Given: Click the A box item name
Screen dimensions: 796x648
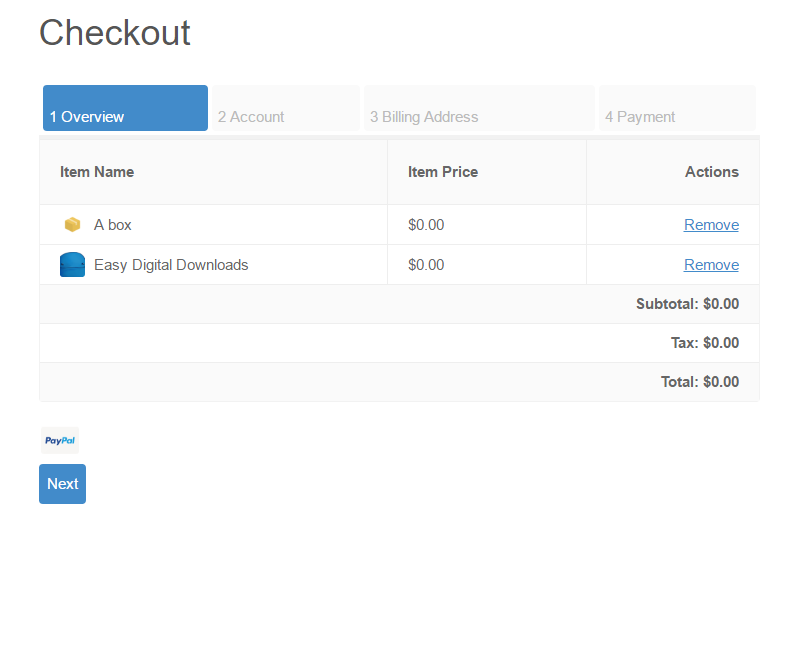Looking at the screenshot, I should pos(113,225).
